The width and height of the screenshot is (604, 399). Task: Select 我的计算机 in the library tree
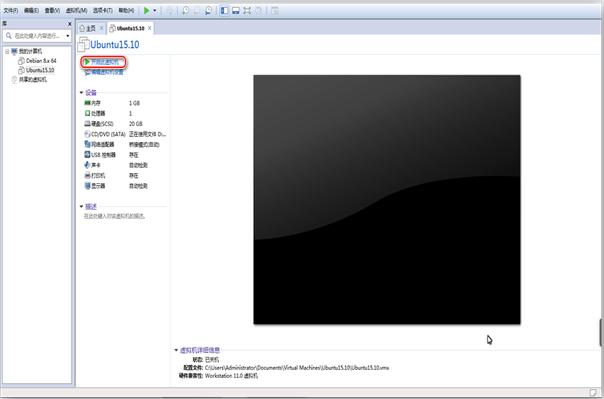pos(30,51)
